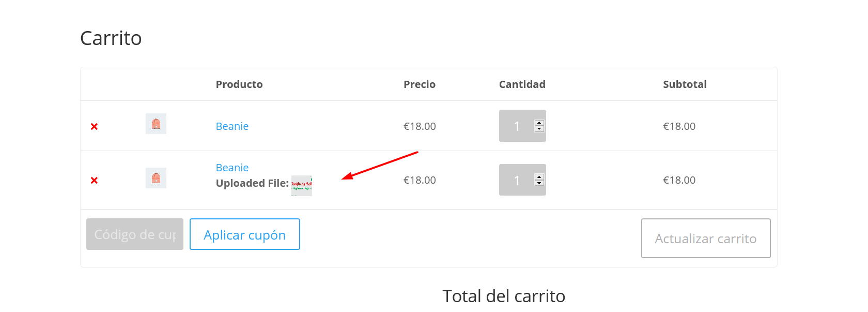Apply coupon with Aplicar cupón button
This screenshot has width=868, height=312.
click(x=245, y=234)
